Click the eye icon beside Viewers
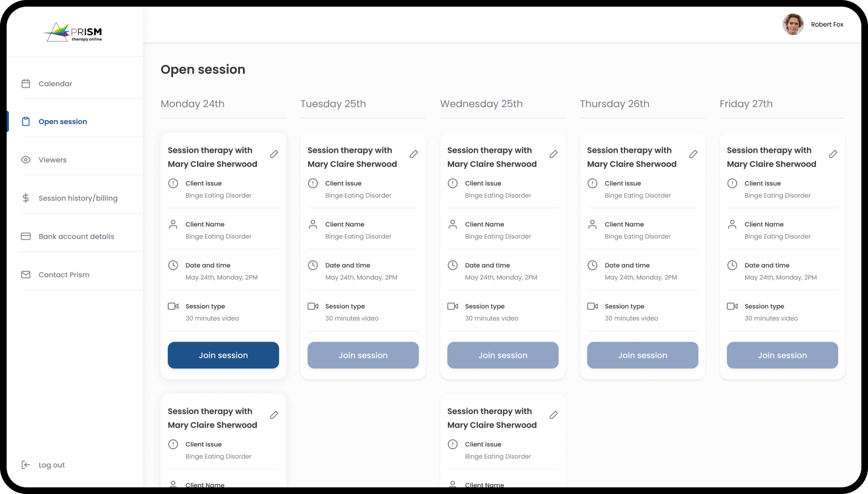 click(x=25, y=160)
